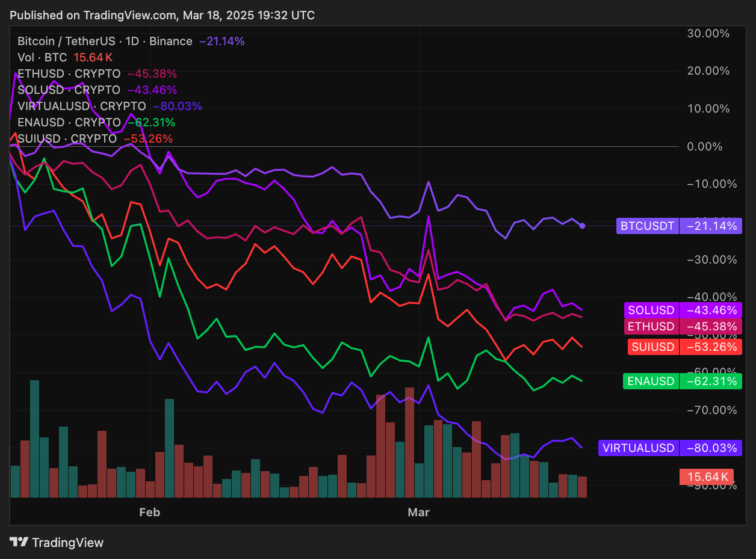Screen dimensions: 756x559
Task: Click the BTCUSDT line end dot
Action: [582, 226]
